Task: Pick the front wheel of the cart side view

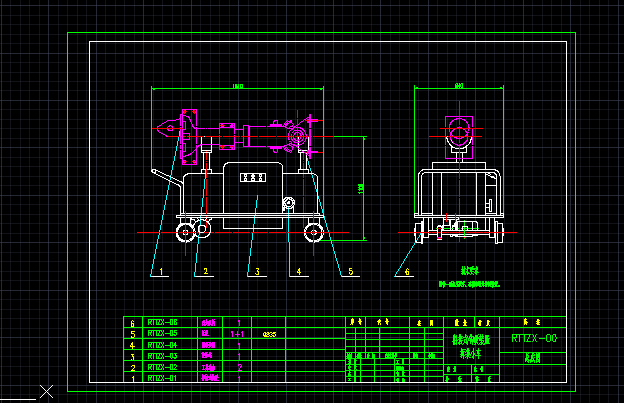Action: pos(314,232)
